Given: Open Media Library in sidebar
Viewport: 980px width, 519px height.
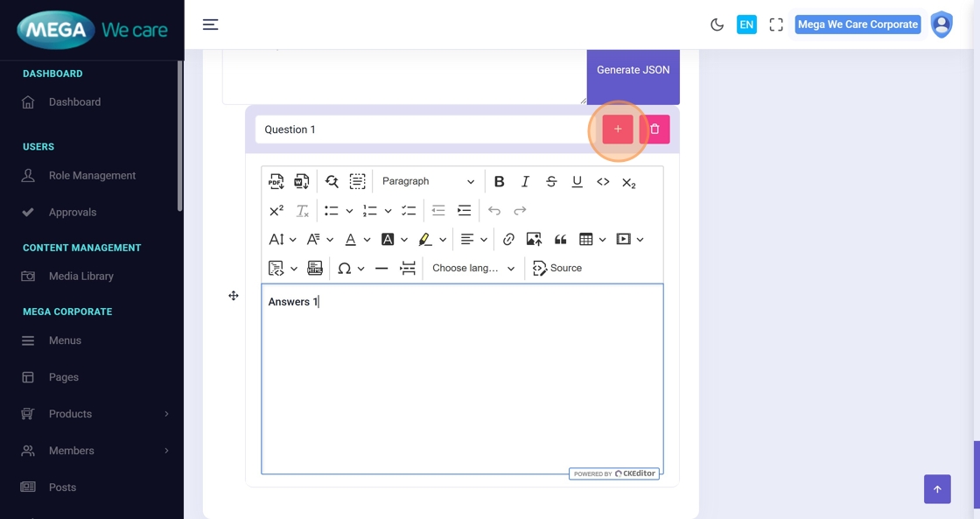Looking at the screenshot, I should coord(80,276).
